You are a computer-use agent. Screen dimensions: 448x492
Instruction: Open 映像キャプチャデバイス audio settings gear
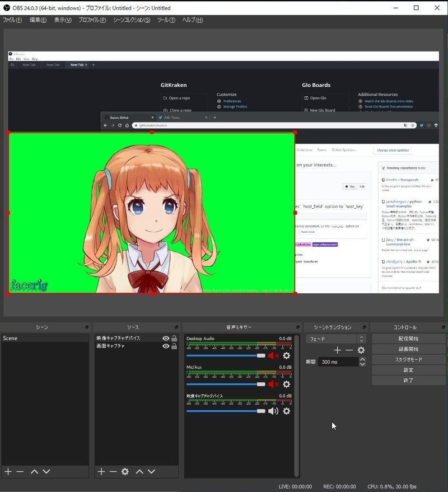pos(286,411)
